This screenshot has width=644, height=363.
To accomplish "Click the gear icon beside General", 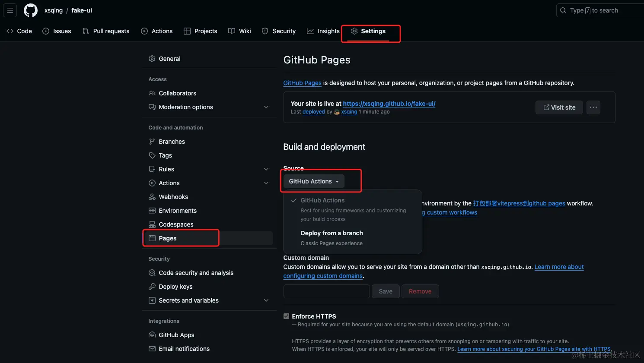I will point(152,59).
